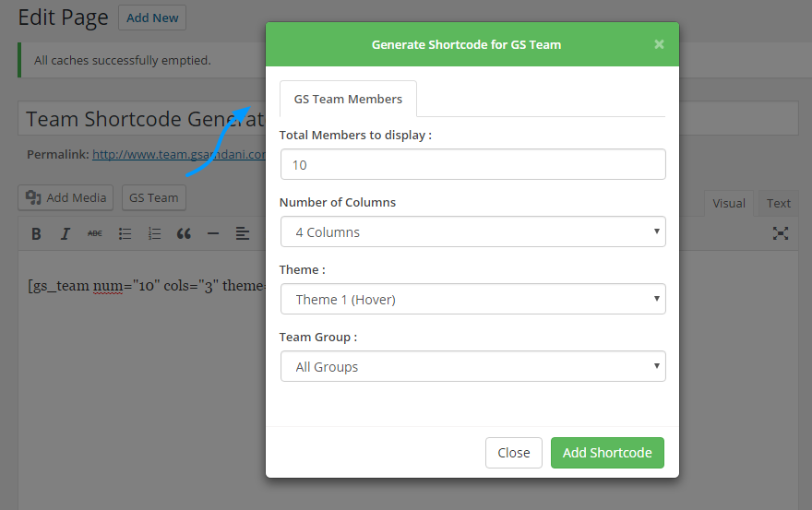Insert a horizontal line

pyautogui.click(x=213, y=233)
